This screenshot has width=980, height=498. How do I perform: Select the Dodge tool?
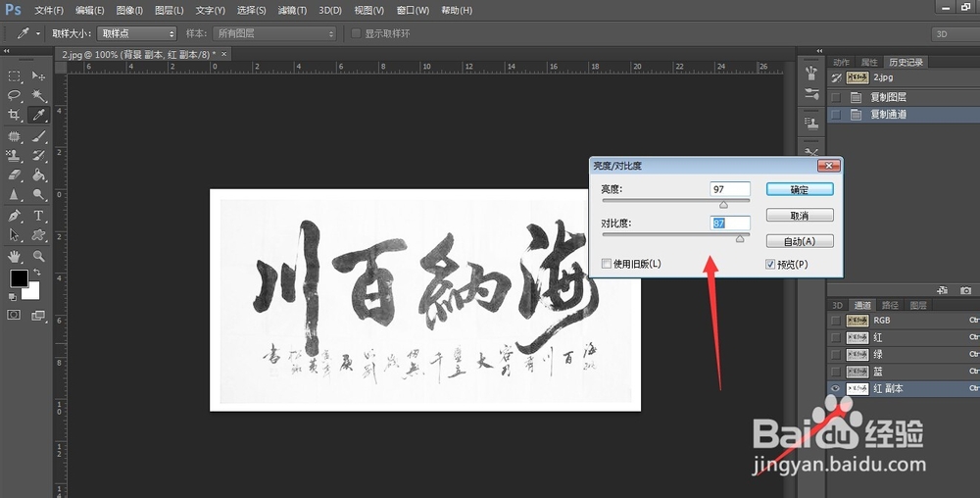tap(39, 194)
